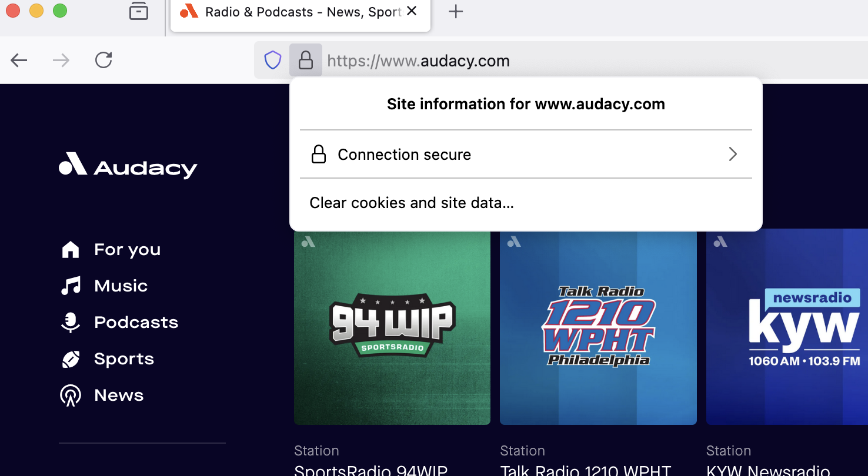
Task: Open a new browser tab
Action: click(x=456, y=12)
